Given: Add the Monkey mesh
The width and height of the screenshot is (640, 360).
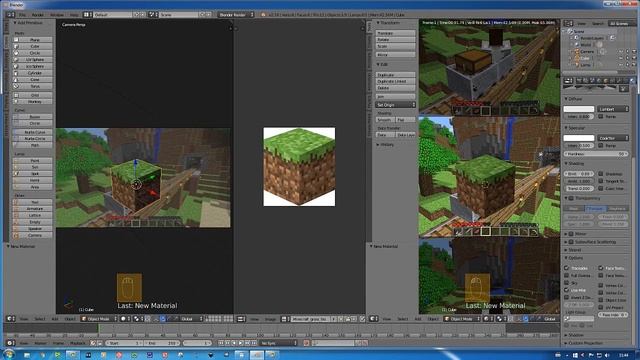Looking at the screenshot, I should (33, 102).
